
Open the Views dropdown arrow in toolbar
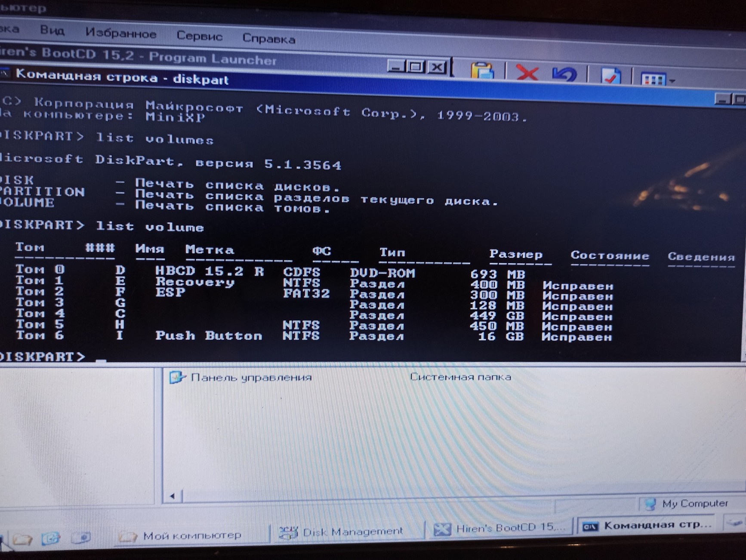click(672, 80)
